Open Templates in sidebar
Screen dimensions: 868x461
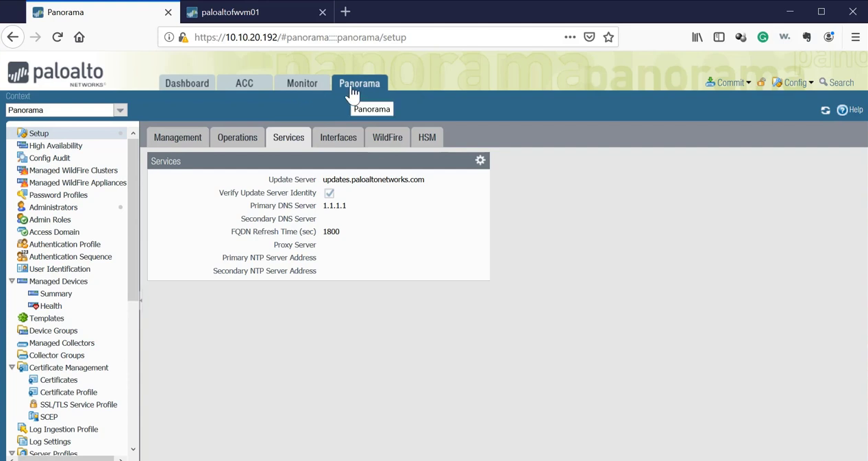(47, 318)
